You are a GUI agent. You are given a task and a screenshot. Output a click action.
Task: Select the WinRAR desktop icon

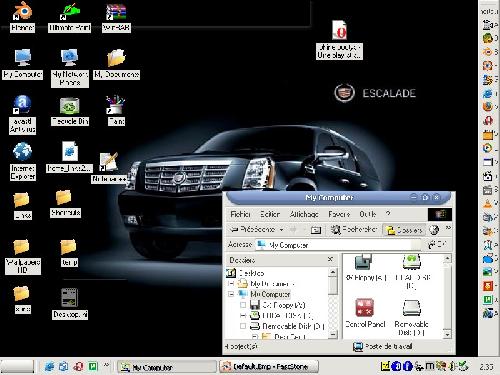pos(116,17)
